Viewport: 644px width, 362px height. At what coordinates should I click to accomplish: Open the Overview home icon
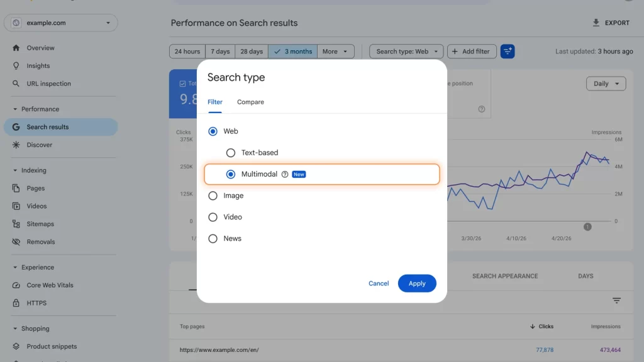pyautogui.click(x=16, y=48)
